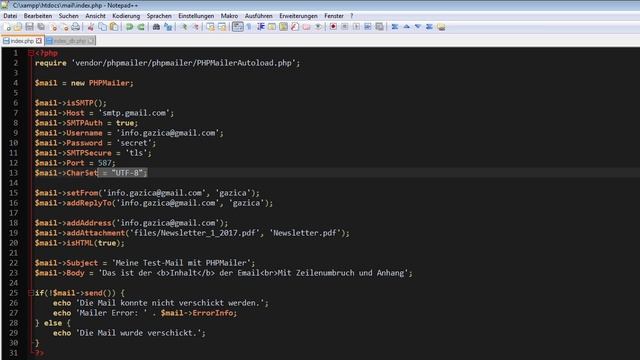Toggle Show All Characters pilcrow icon
The width and height of the screenshot is (640, 360).
coord(249,27)
